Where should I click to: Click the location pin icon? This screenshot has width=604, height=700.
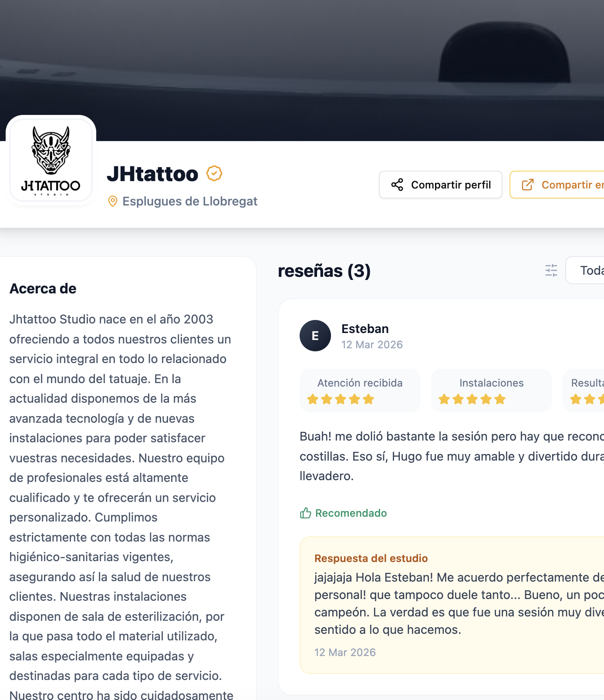pyautogui.click(x=113, y=201)
